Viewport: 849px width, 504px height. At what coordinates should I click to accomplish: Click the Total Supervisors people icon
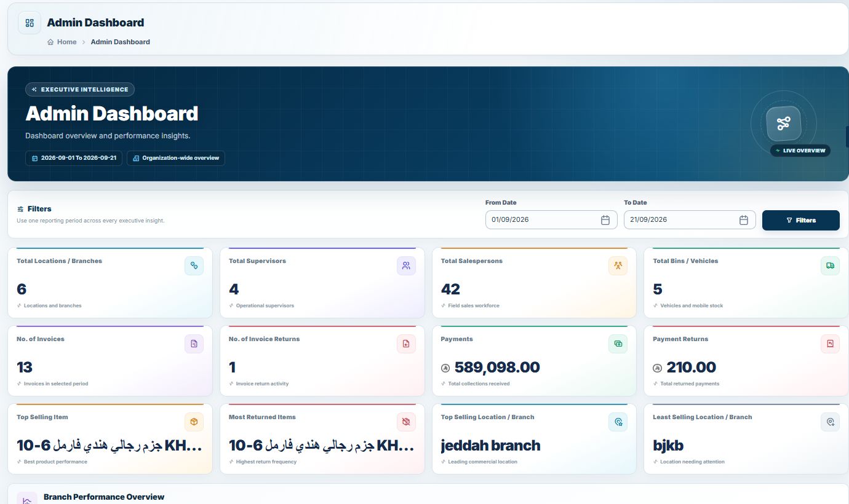click(x=406, y=266)
